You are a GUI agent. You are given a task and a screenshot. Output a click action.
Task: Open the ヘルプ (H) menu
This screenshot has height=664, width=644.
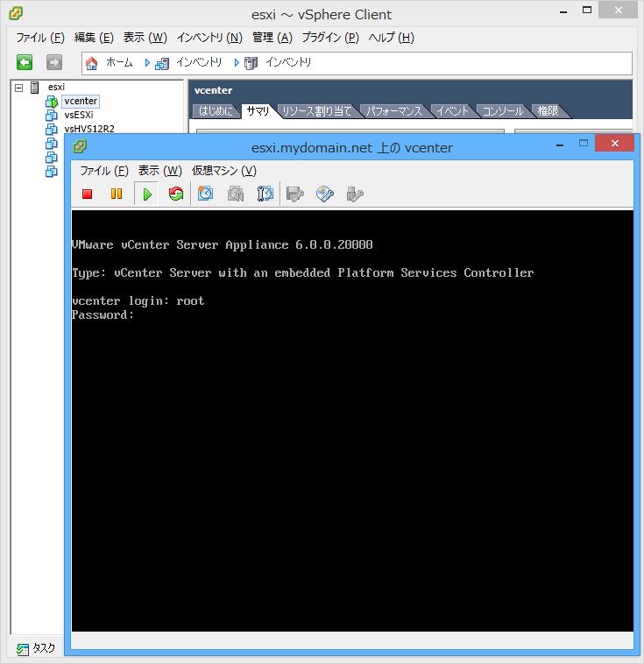(391, 38)
